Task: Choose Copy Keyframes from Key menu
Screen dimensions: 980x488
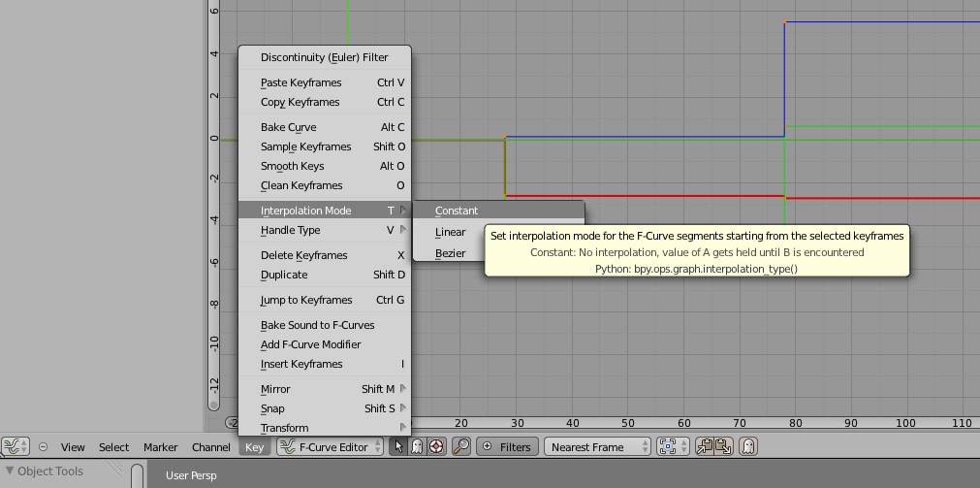Action: click(x=325, y=102)
